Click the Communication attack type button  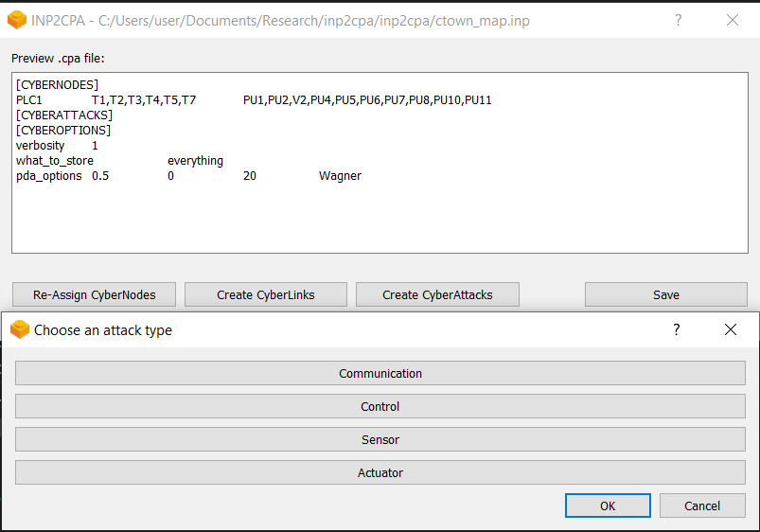click(380, 373)
